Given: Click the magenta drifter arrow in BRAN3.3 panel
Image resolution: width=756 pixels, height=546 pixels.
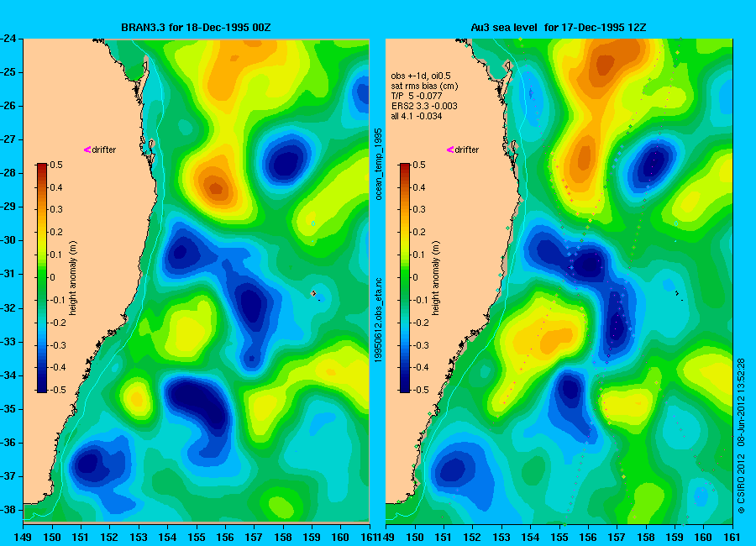Looking at the screenshot, I should coord(87,150).
